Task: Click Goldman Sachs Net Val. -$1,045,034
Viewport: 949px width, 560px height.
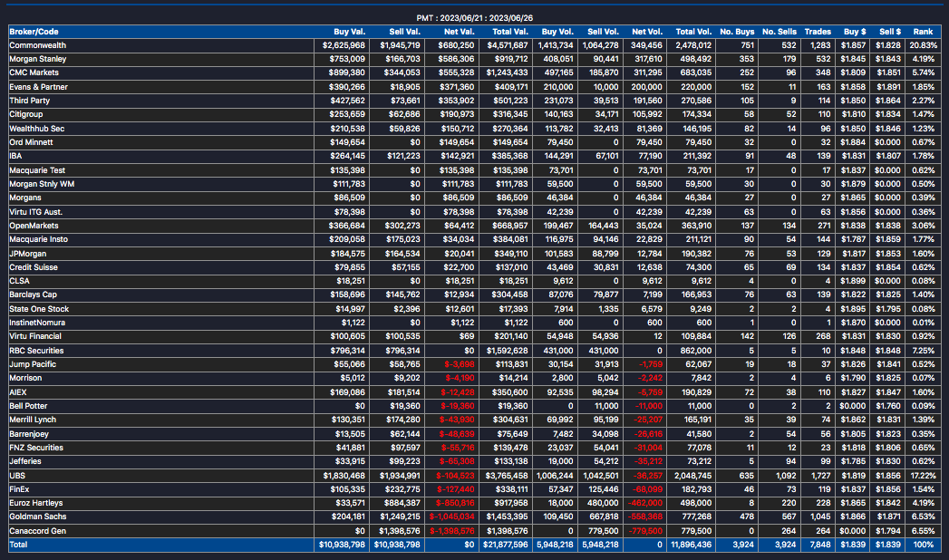Action: [x=452, y=517]
